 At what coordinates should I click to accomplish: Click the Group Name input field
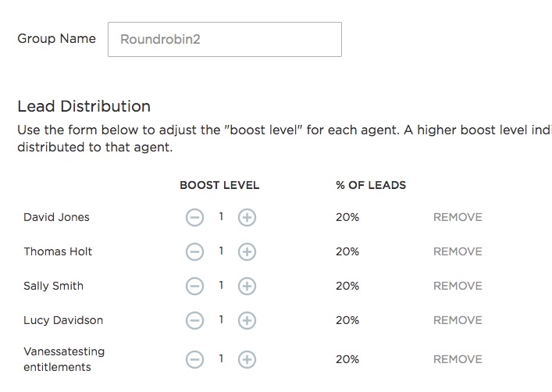click(225, 39)
